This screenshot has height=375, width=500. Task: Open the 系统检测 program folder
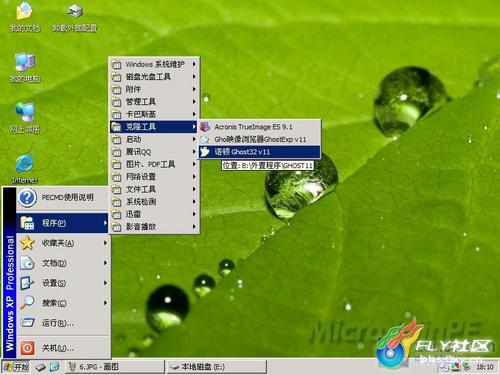(x=154, y=202)
